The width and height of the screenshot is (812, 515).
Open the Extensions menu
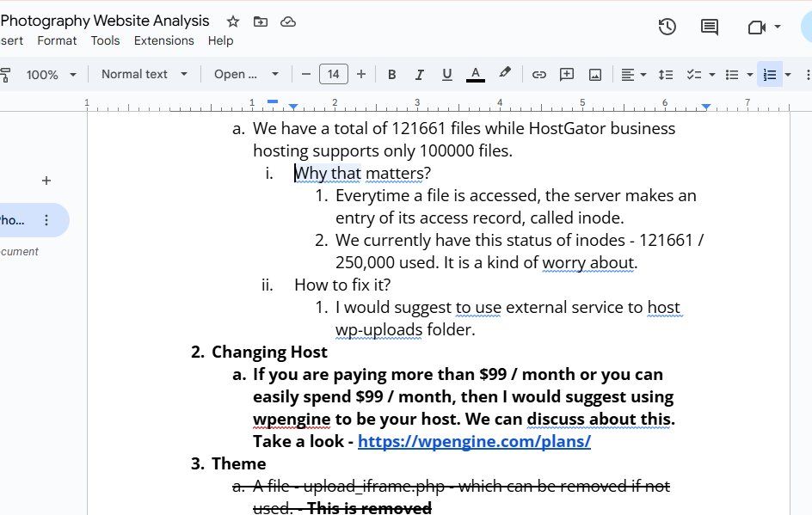[163, 40]
